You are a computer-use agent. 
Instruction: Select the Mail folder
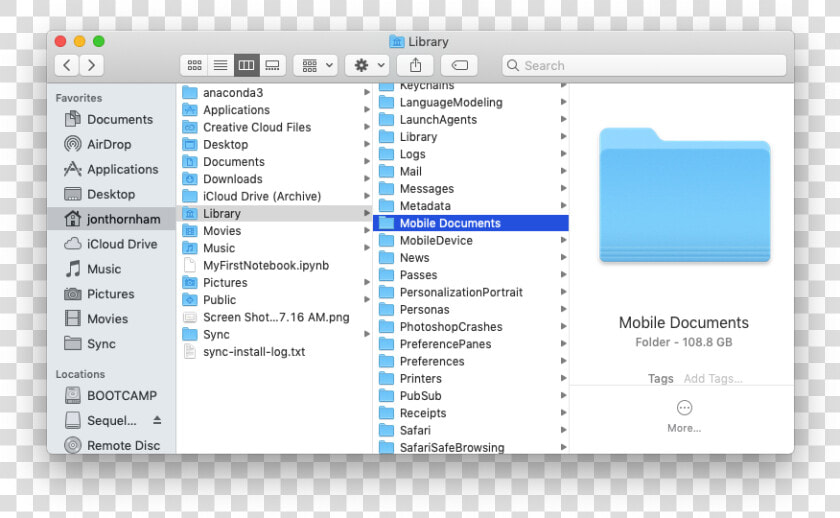pos(471,171)
